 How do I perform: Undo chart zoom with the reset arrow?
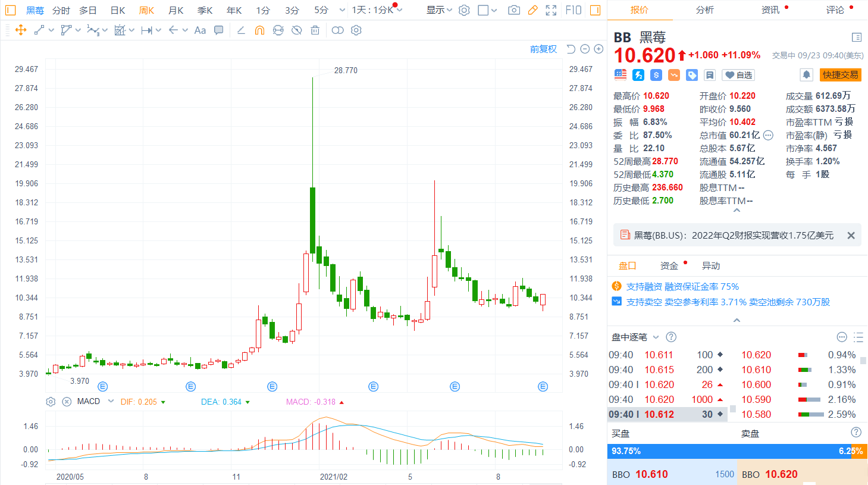[571, 49]
